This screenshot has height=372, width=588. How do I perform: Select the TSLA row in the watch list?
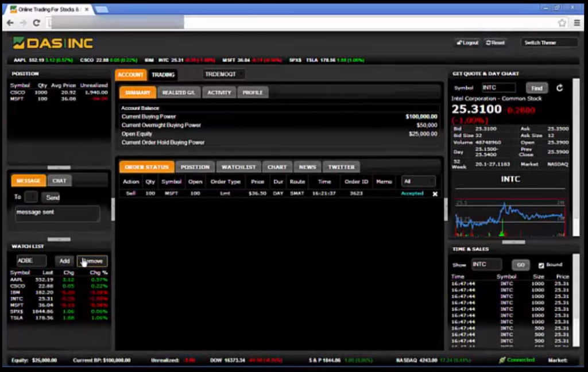tap(59, 318)
